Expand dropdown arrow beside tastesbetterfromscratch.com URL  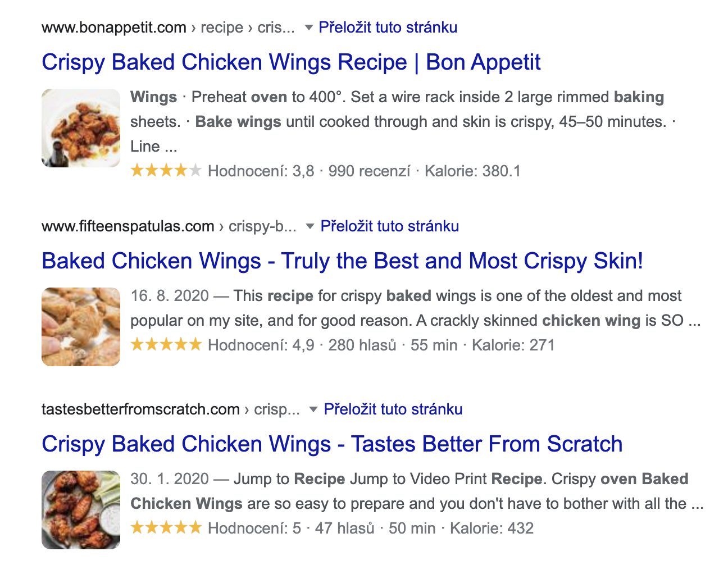click(313, 409)
